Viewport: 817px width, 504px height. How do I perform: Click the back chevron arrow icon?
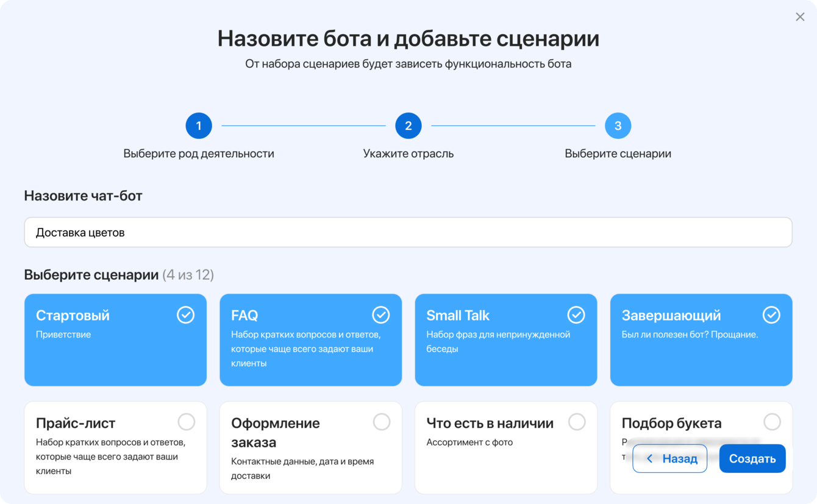coord(650,458)
